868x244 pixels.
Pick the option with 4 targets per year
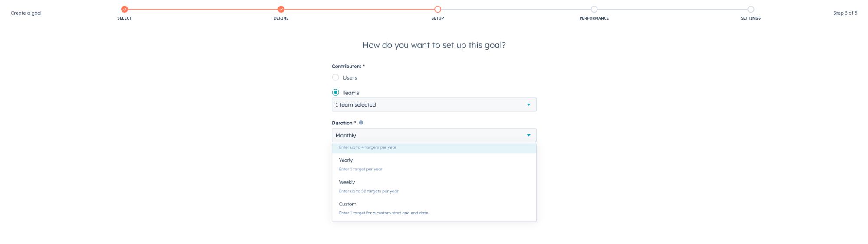(434, 148)
